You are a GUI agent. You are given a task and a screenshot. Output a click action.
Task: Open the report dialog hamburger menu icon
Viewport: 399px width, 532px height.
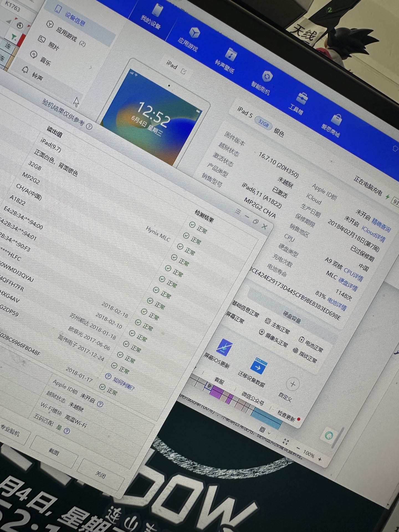[238, 212]
